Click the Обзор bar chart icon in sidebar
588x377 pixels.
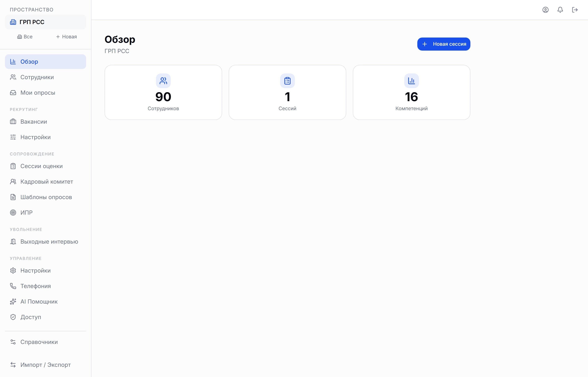(13, 61)
